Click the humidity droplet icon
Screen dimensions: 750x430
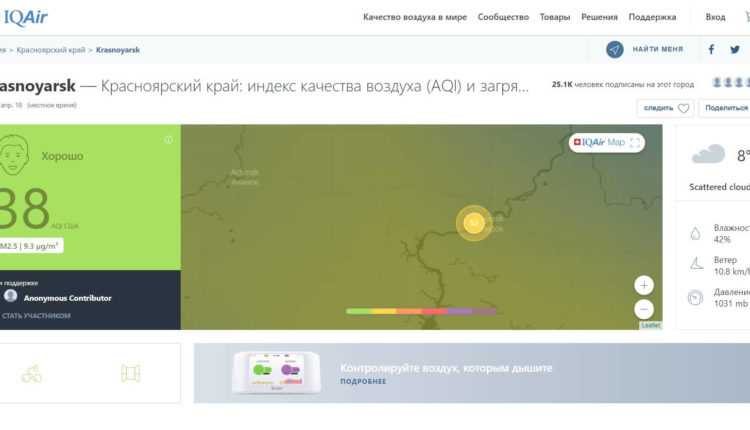[x=695, y=233]
